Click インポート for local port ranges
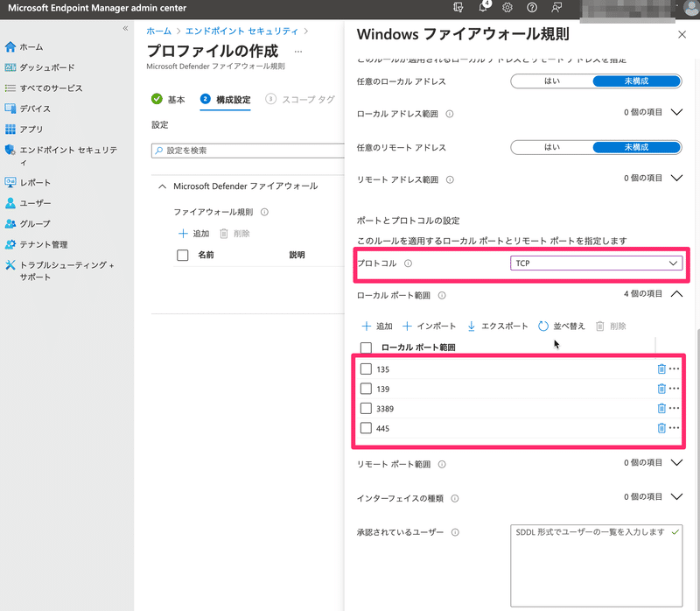 click(429, 326)
